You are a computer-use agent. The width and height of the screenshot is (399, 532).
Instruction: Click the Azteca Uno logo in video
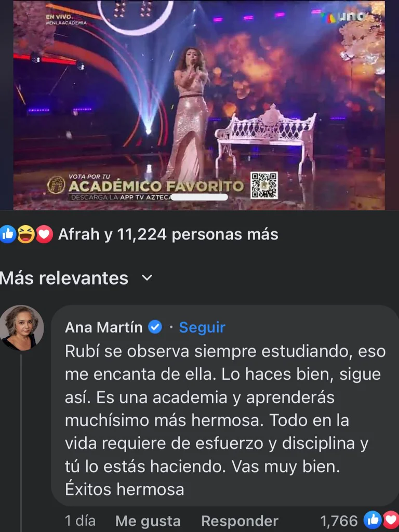343,17
